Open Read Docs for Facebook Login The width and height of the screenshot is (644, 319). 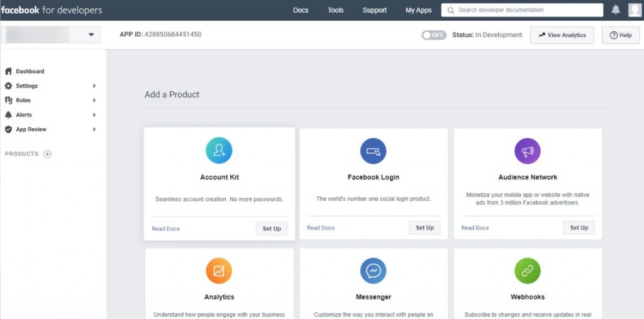coord(321,228)
